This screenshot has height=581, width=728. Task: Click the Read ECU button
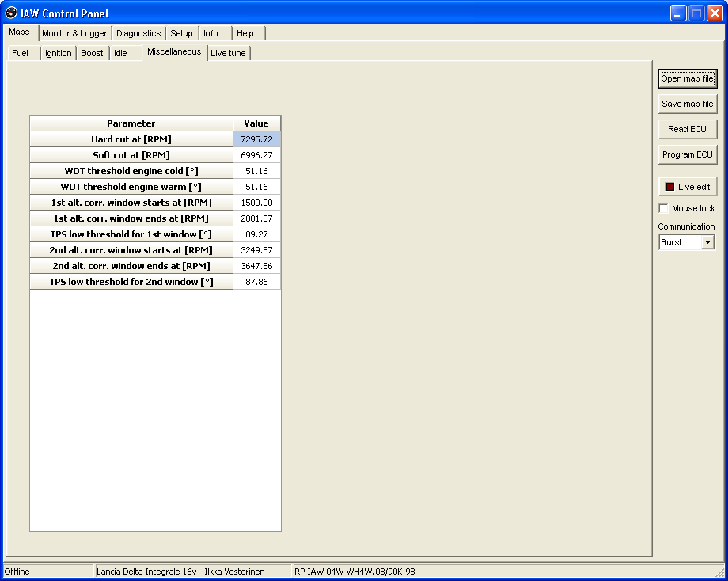coord(688,129)
